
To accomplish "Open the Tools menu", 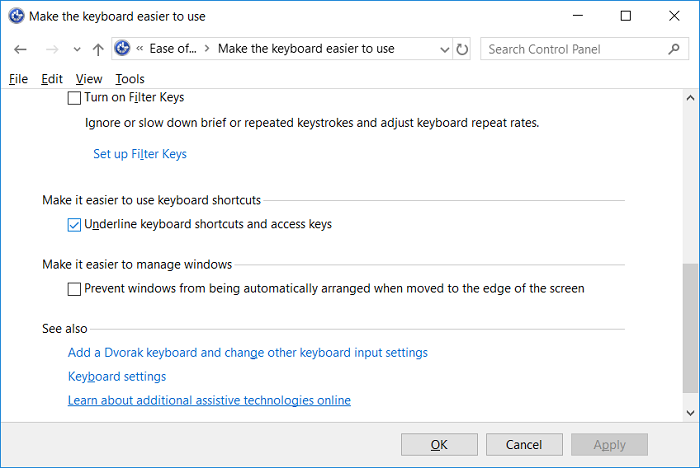I will tap(129, 79).
